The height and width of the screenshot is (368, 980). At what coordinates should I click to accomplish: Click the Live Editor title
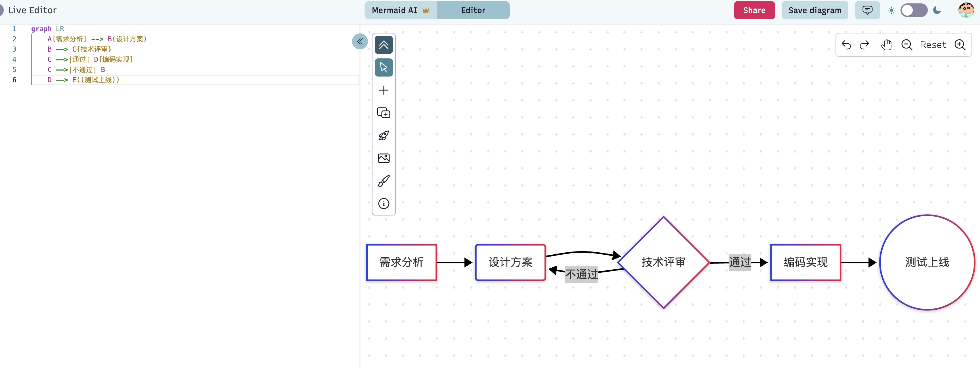coord(32,10)
